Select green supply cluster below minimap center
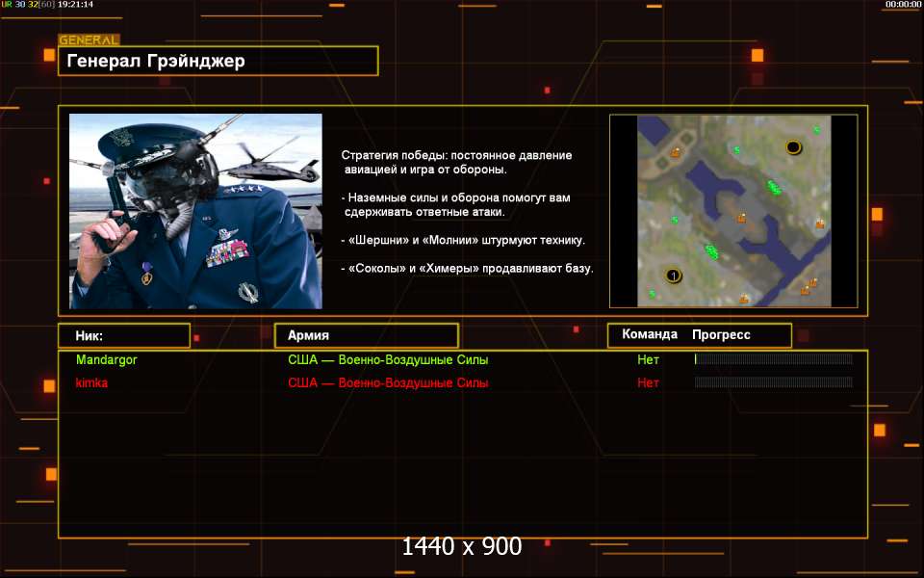This screenshot has height=578, width=924. click(711, 251)
